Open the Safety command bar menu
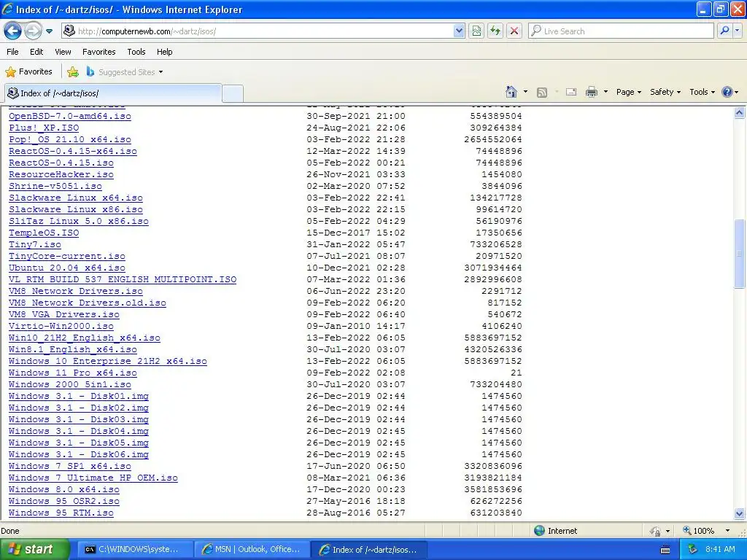The height and width of the screenshot is (560, 747). click(x=665, y=92)
